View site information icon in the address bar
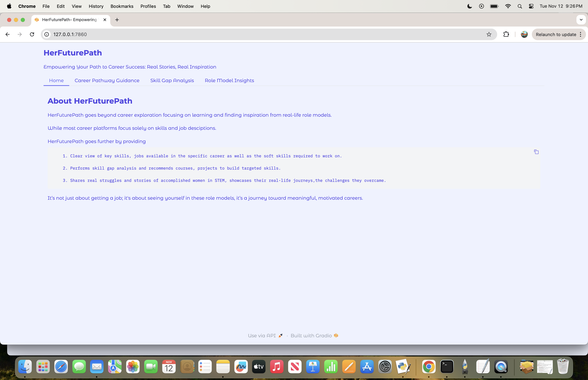Viewport: 588px width, 380px height. tap(47, 34)
